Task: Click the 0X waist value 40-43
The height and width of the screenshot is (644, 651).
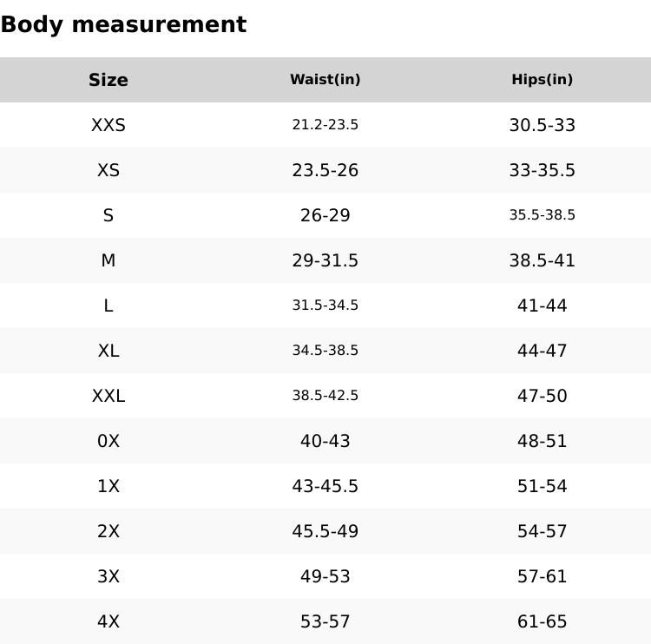Action: [325, 441]
